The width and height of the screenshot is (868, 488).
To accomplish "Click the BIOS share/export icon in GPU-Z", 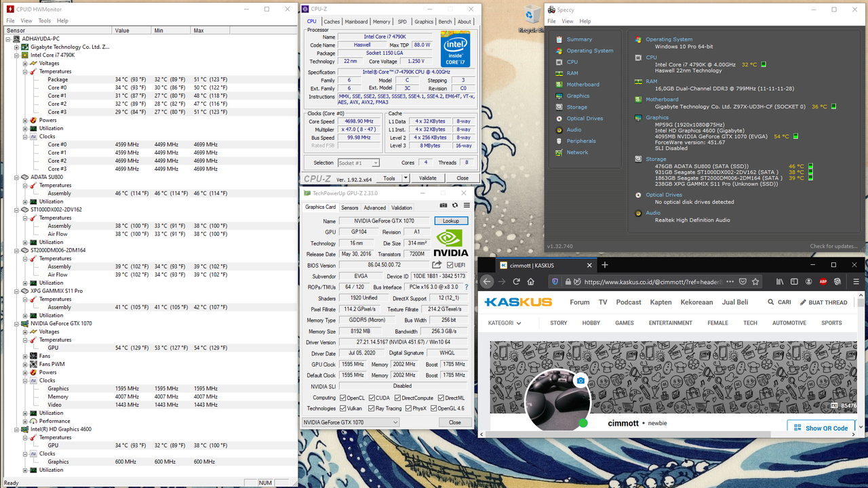I will pos(437,265).
